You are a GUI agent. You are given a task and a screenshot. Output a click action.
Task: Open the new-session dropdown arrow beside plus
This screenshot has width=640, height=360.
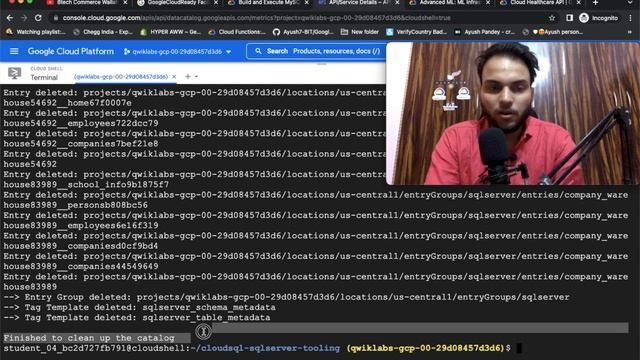[x=196, y=76]
